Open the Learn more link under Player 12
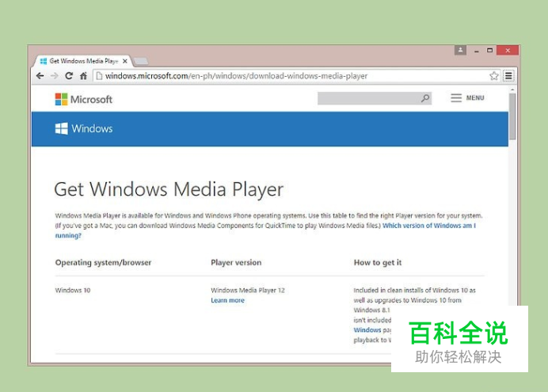Image resolution: width=548 pixels, height=392 pixels. click(x=227, y=300)
